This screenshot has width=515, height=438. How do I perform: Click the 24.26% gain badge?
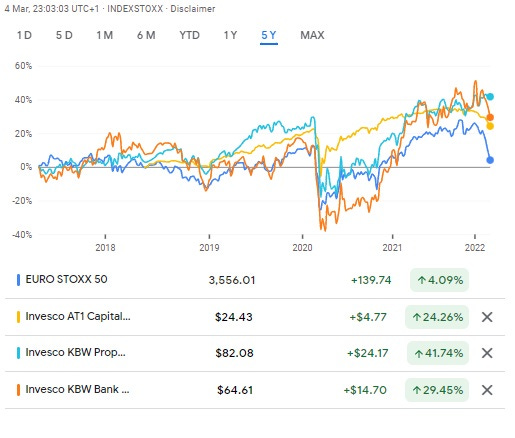click(437, 317)
